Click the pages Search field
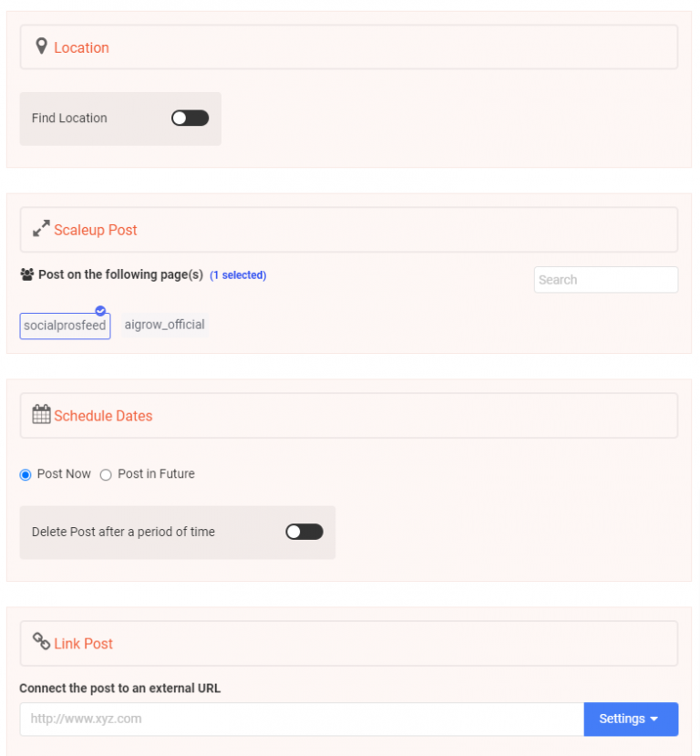The width and height of the screenshot is (700, 756). pyautogui.click(x=605, y=280)
